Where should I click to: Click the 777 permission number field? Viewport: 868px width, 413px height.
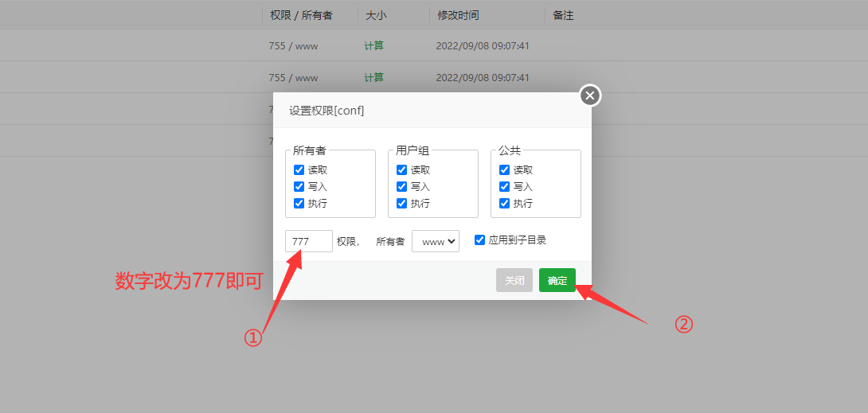pos(309,241)
